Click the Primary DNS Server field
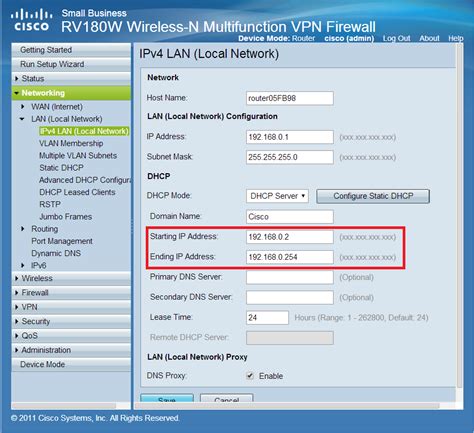Screen dimensions: 474x433 (290, 277)
